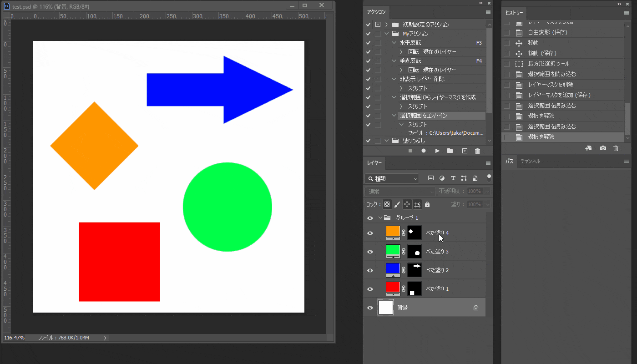The height and width of the screenshot is (364, 637).
Task: Open status bar info arrow menu
Action: click(105, 338)
